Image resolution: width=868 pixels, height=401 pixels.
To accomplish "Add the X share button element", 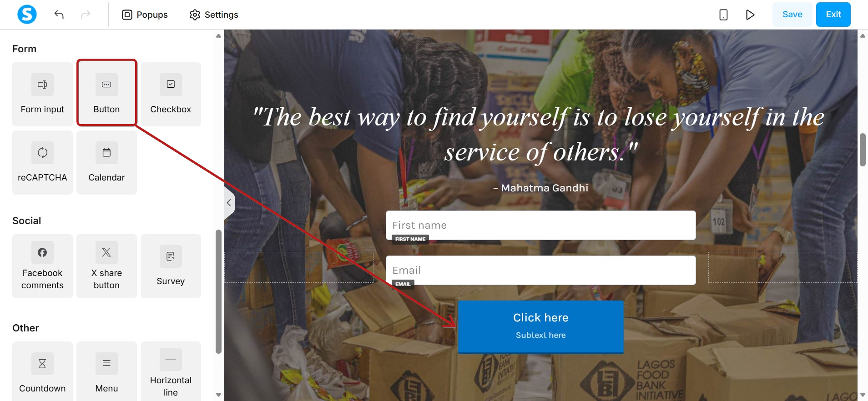I will [106, 266].
